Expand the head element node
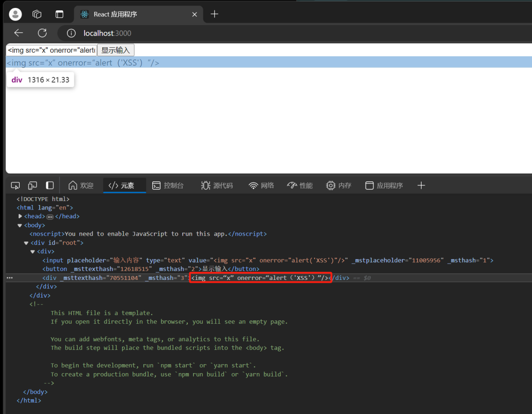532x414 pixels. point(20,216)
